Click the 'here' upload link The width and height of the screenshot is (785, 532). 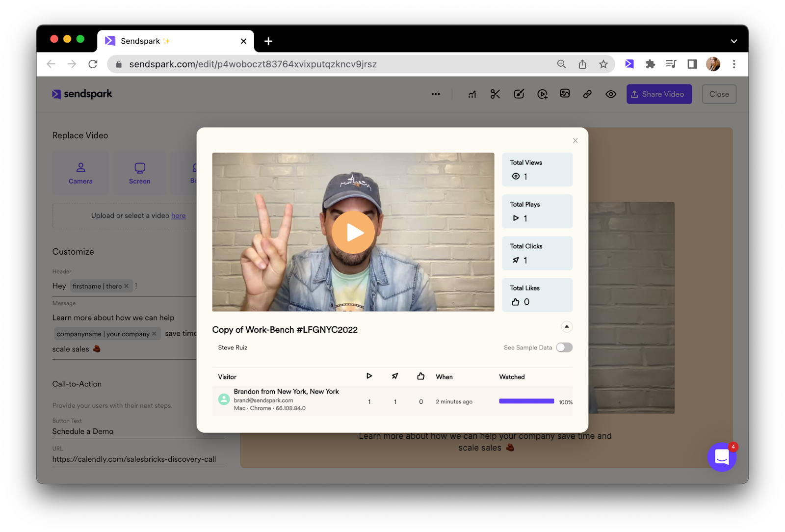pyautogui.click(x=179, y=215)
